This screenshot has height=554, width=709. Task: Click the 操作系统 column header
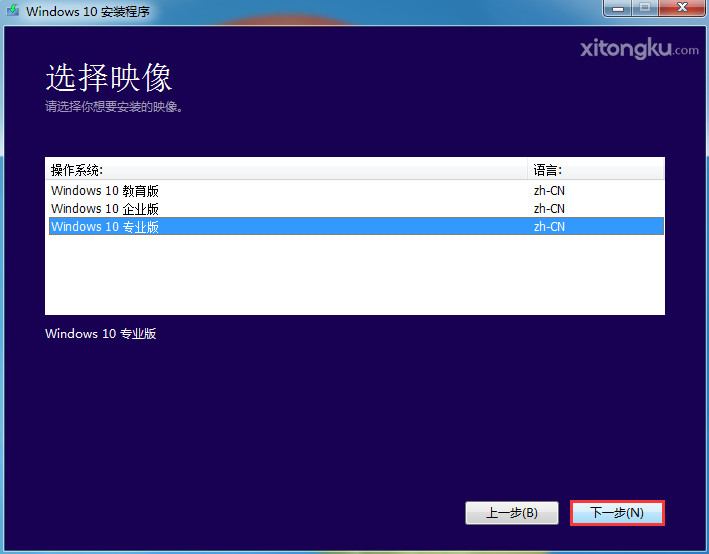(x=286, y=170)
